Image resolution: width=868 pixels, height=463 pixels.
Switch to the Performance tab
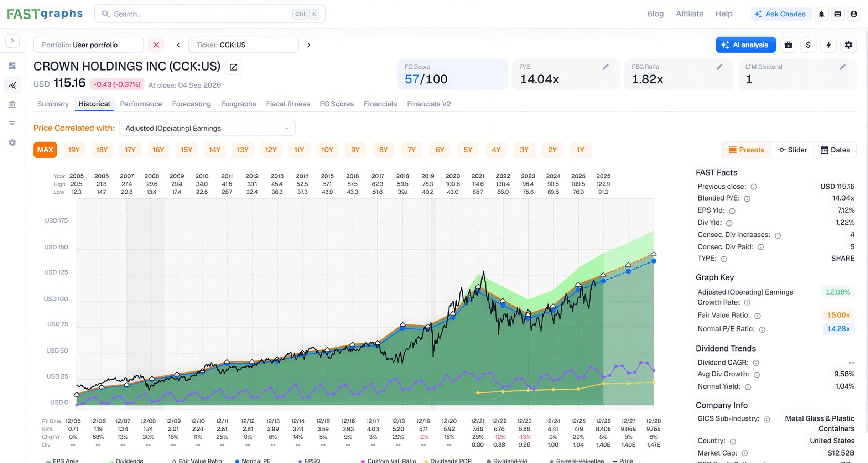tap(141, 104)
